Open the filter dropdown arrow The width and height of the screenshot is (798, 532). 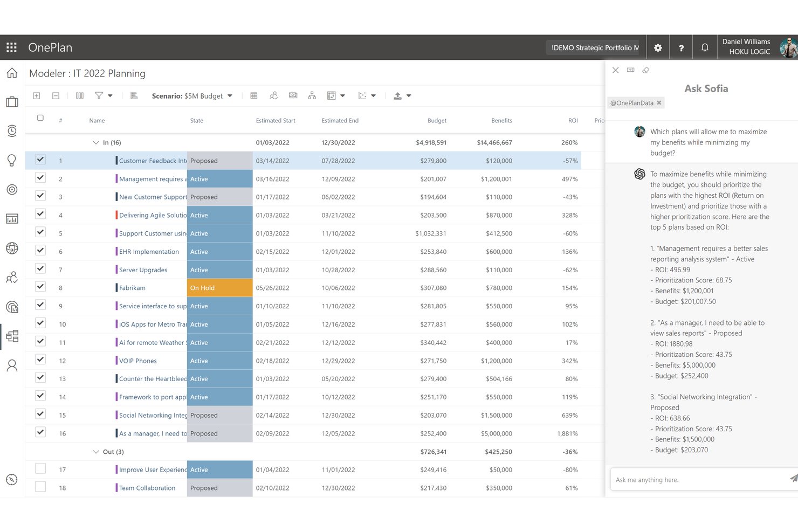coord(110,96)
